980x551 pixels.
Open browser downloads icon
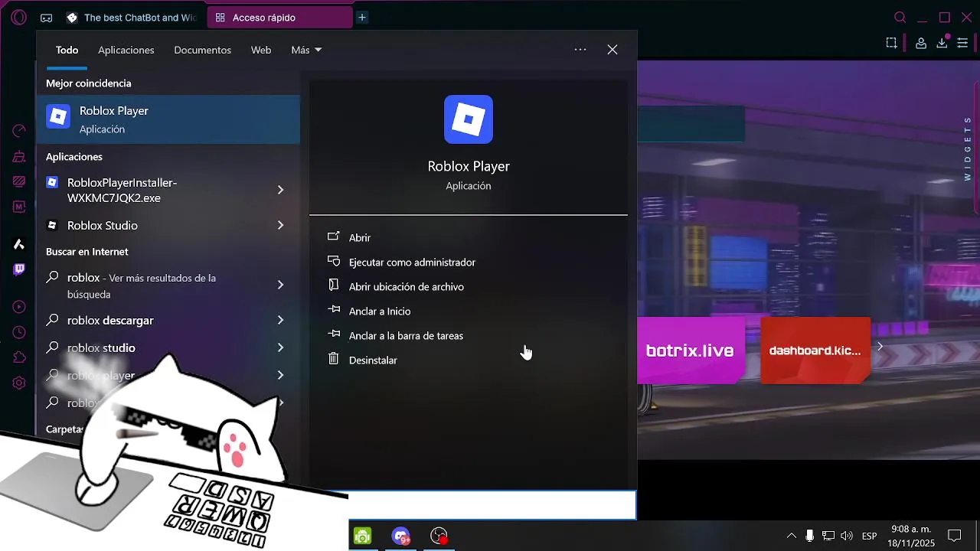tap(942, 44)
